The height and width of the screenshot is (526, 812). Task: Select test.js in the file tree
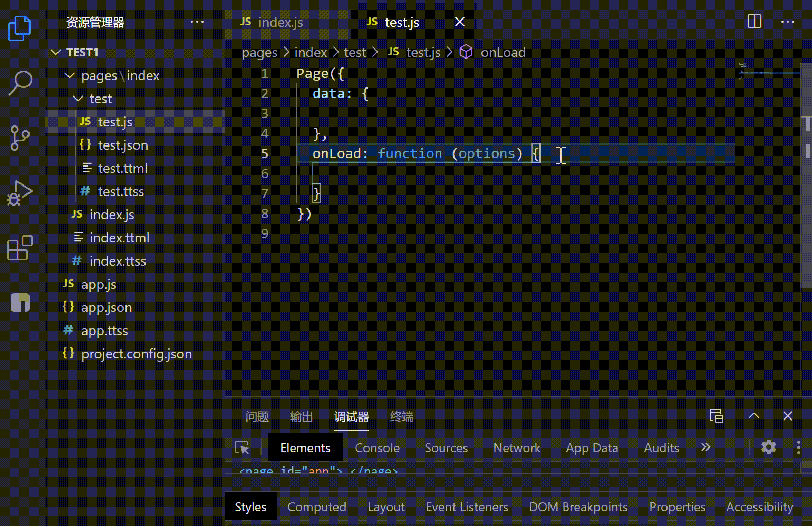click(x=135, y=122)
